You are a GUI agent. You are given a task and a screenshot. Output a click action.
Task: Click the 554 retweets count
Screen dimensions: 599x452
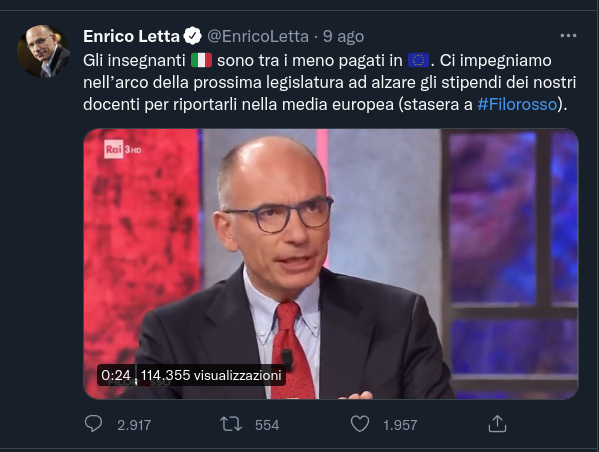pos(267,425)
